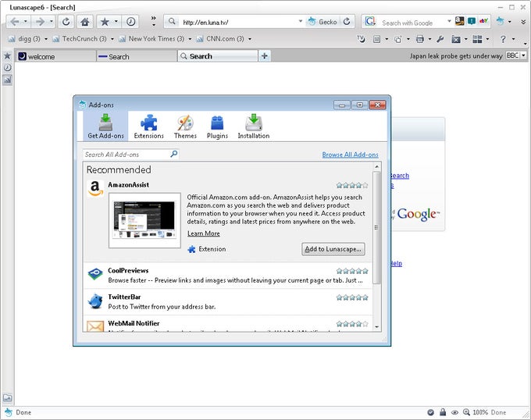Open a new tab with plus button
Screen dimensions: 531x420
(265, 56)
